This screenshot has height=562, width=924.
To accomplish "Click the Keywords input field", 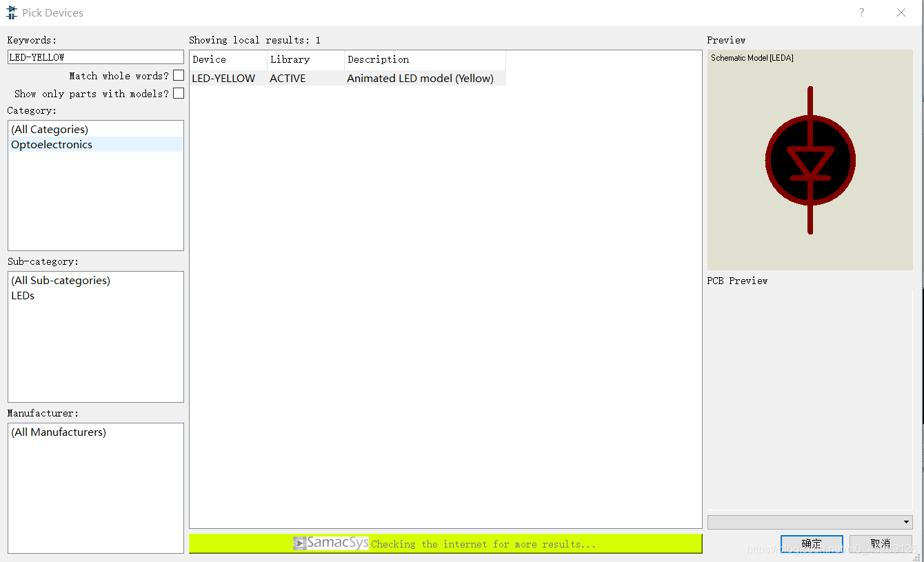I will click(96, 57).
